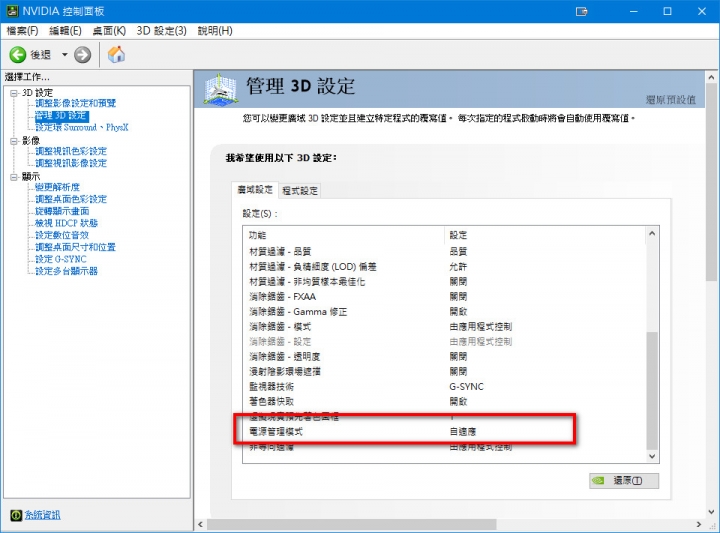Click the title bar notification icon
The height and width of the screenshot is (533, 720).
click(582, 11)
